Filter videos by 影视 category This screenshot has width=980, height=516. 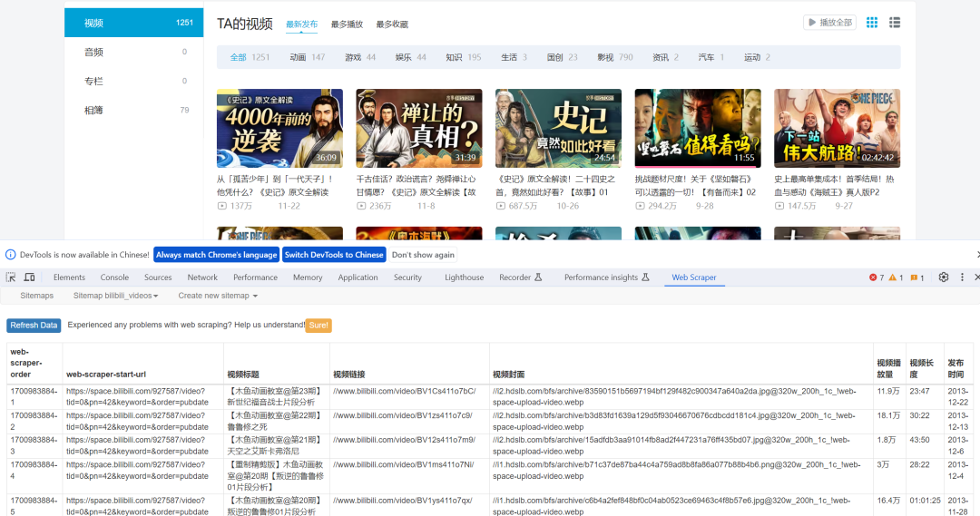point(615,57)
